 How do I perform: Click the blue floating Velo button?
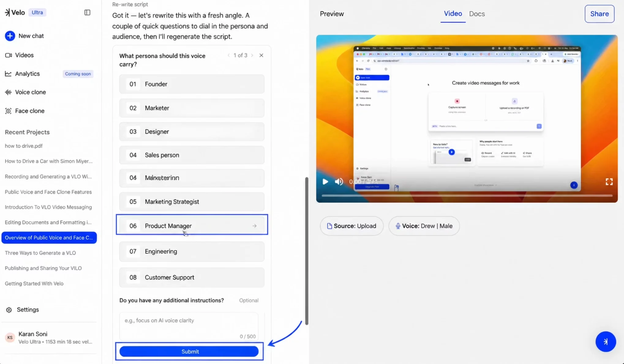tap(606, 342)
